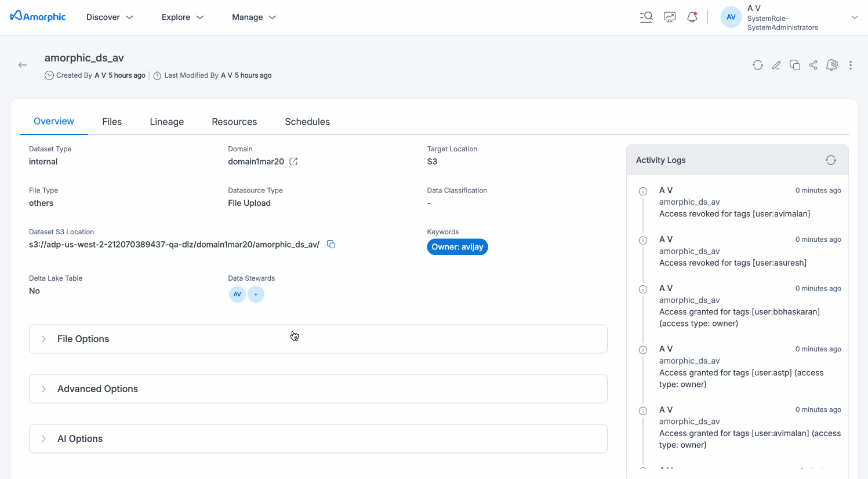Open domain1mar20 external link icon
868x479 pixels.
293,162
